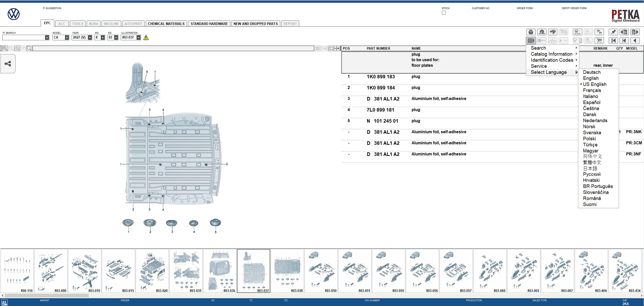This screenshot has width=644, height=306.
Task: Click part number 1K0 899 183
Action: pyautogui.click(x=381, y=77)
